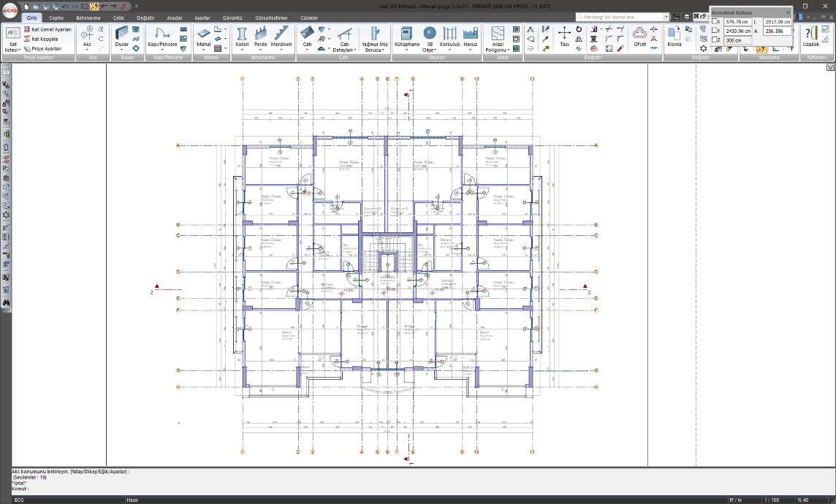Click the Kolon column tool
Viewport: 836px width, 504px height.
pyautogui.click(x=242, y=36)
